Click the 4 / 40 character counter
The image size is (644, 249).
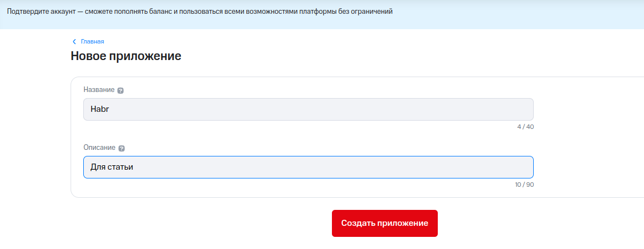(x=525, y=127)
